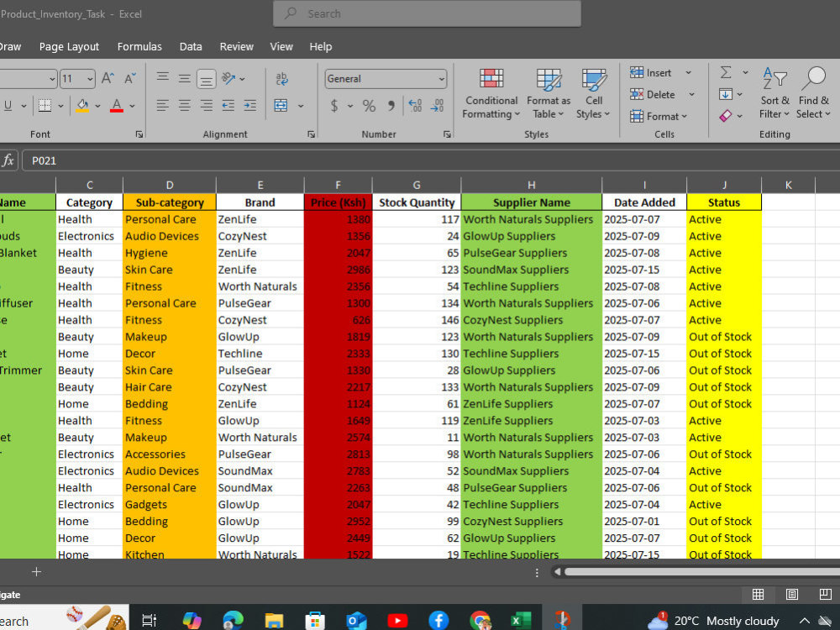The image size is (840, 630).
Task: Expand the AutoSum dropdown arrow
Action: 745,73
